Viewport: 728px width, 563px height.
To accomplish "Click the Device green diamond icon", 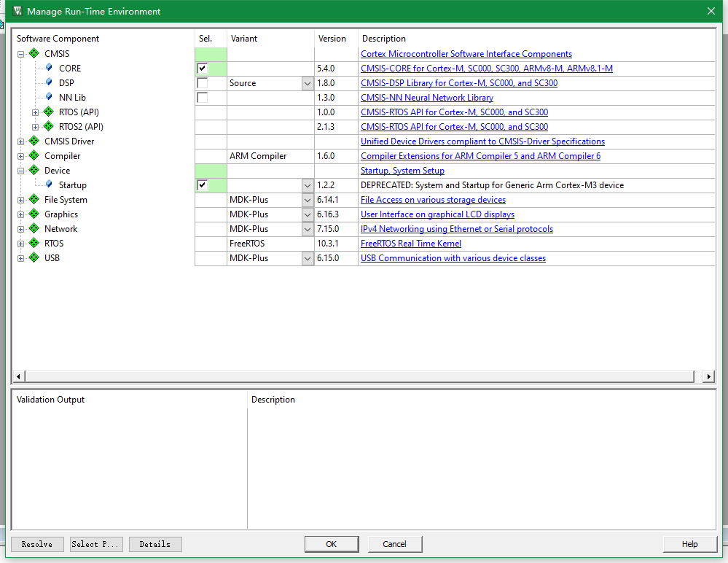I will click(x=34, y=170).
